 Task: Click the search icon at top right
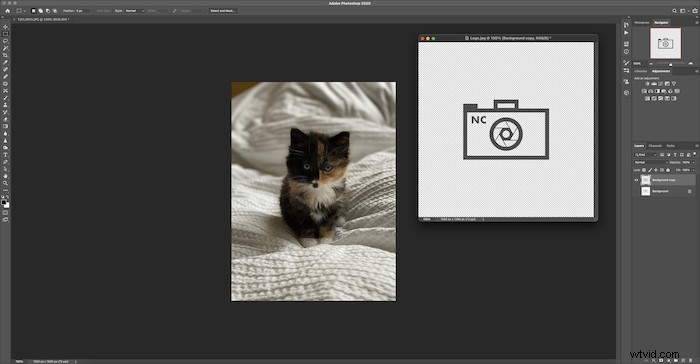click(675, 11)
